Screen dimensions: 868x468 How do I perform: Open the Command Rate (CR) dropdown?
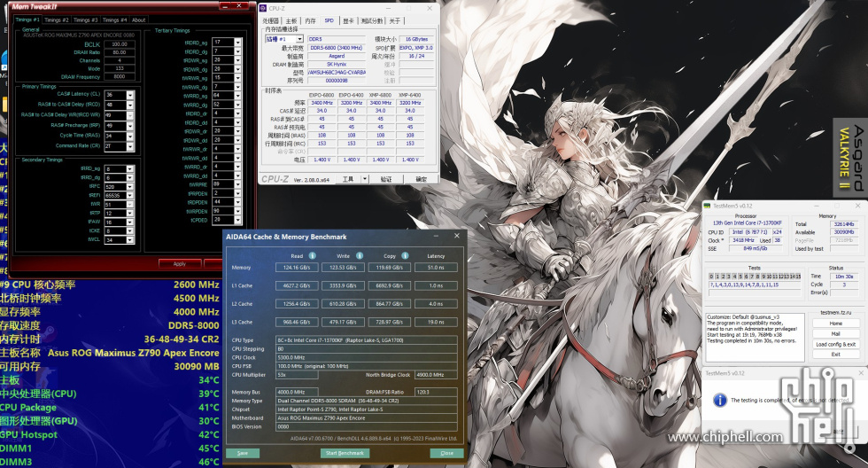[130, 146]
